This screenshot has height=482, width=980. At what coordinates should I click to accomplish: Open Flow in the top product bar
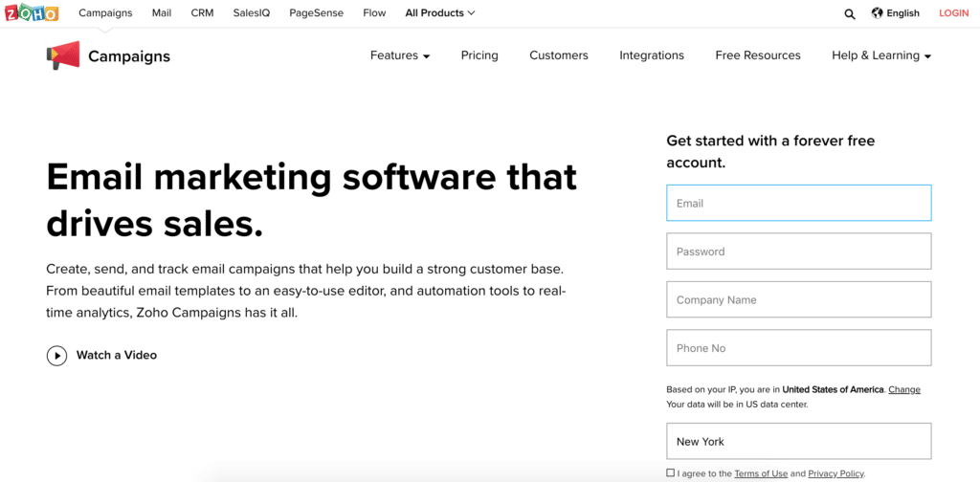click(374, 12)
